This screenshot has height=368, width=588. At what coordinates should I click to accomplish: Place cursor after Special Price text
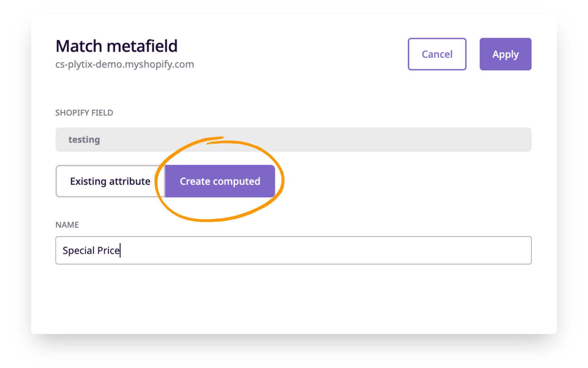pos(120,251)
